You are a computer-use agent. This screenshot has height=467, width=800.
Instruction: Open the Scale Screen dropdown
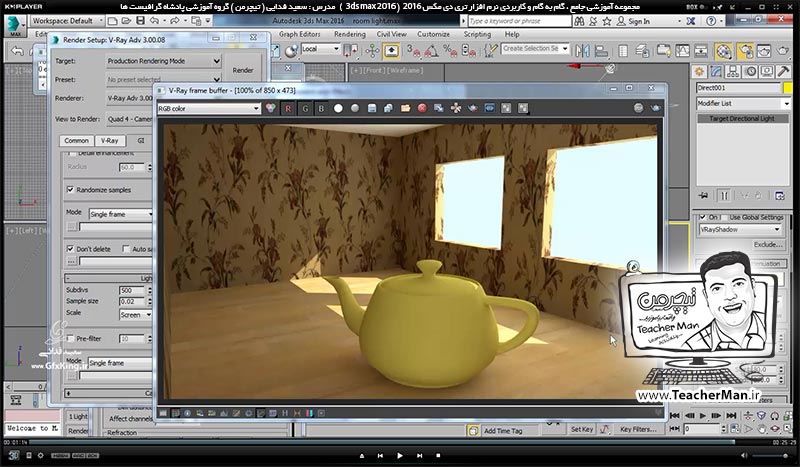[x=135, y=315]
